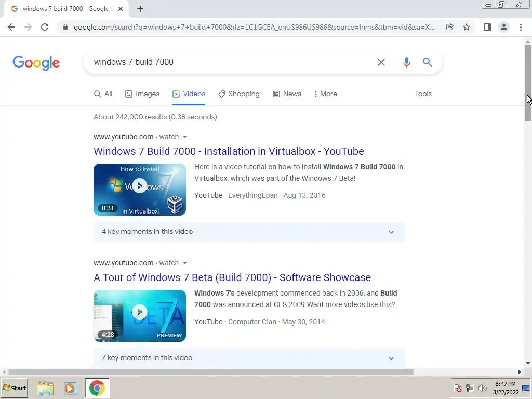
Task: Open search Tools options
Action: tap(423, 94)
